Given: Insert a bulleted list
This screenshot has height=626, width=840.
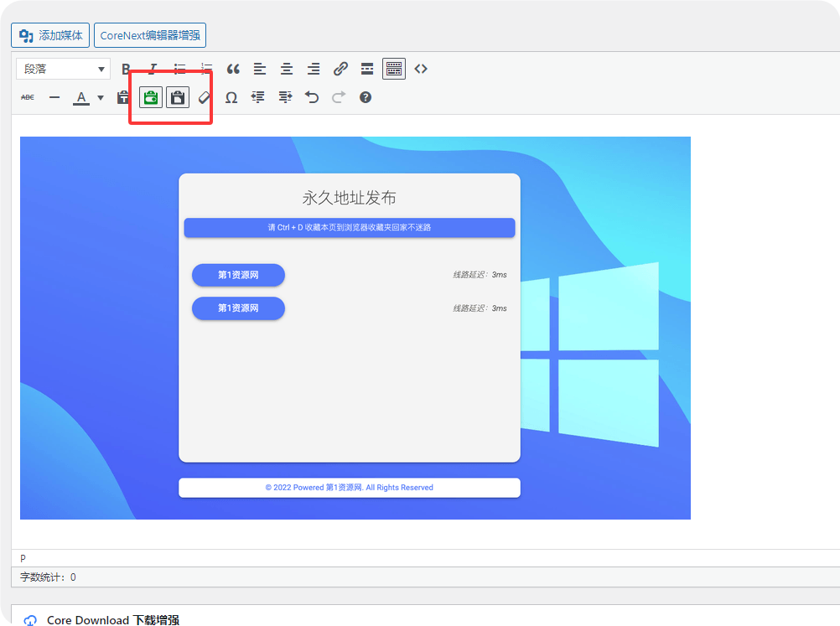Looking at the screenshot, I should pos(179,69).
